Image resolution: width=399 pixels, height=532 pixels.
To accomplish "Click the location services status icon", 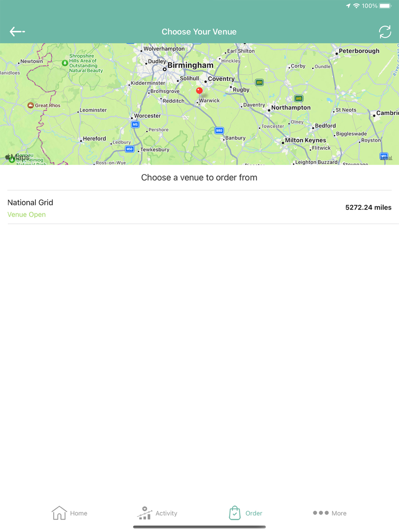I will click(x=348, y=6).
